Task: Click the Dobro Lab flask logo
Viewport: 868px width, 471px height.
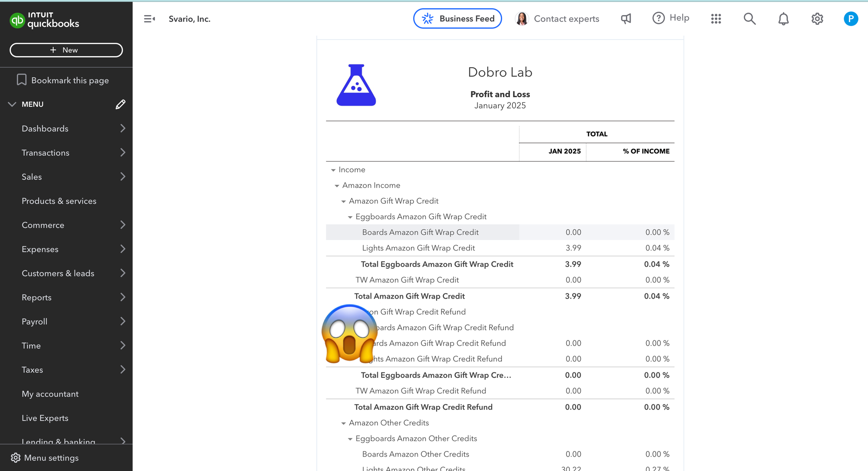Action: (x=356, y=85)
